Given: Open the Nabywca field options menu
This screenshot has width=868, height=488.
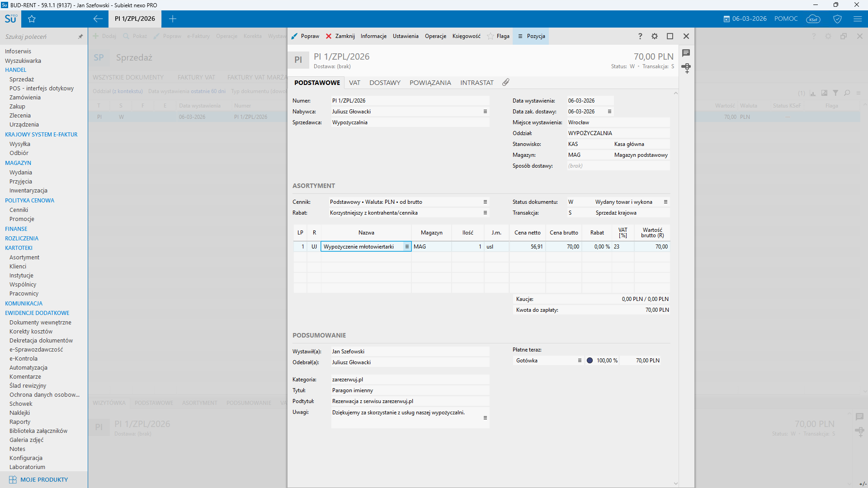Looking at the screenshot, I should point(485,112).
